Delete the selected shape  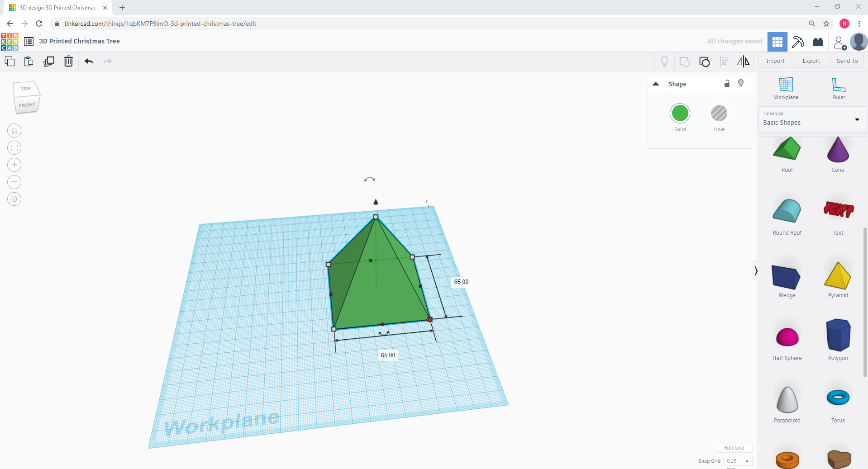click(x=68, y=62)
